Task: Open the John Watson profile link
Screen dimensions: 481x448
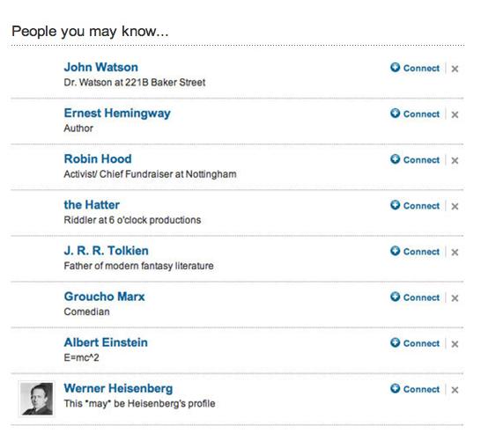Action: tap(101, 67)
